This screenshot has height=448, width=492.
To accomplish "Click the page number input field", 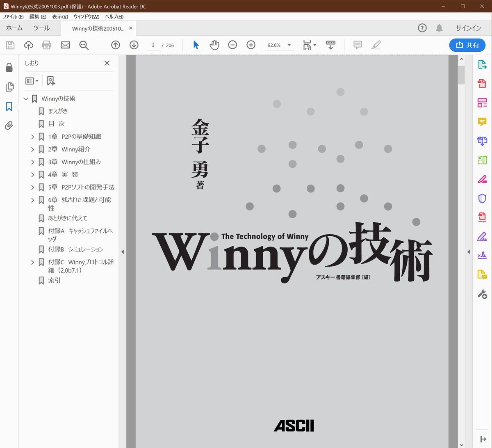I will click(153, 45).
